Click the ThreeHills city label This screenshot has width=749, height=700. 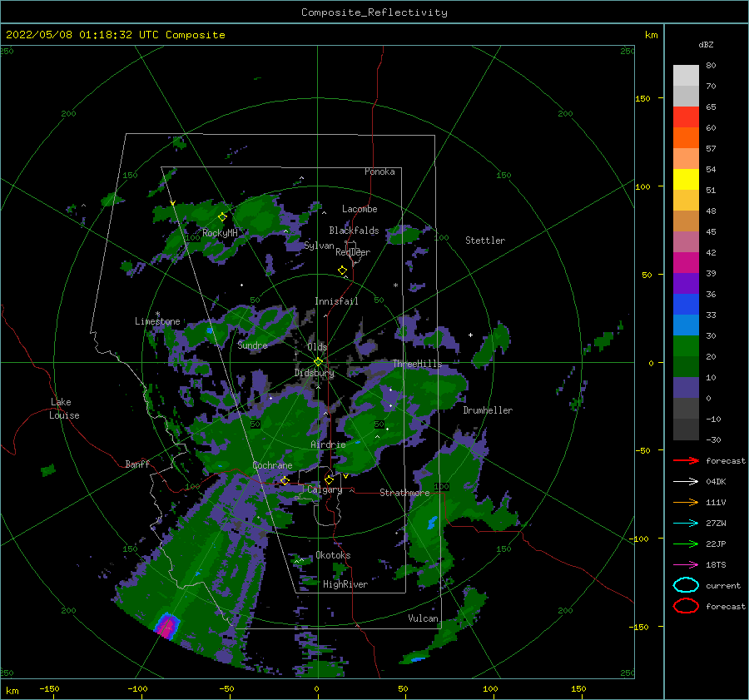point(417,364)
